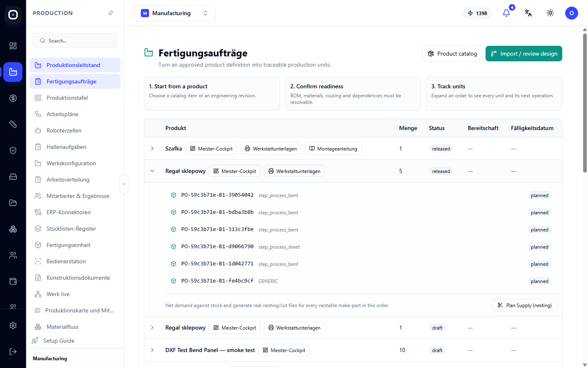The height and width of the screenshot is (368, 588).
Task: Open the settings gear in left rail
Action: [x=13, y=325]
